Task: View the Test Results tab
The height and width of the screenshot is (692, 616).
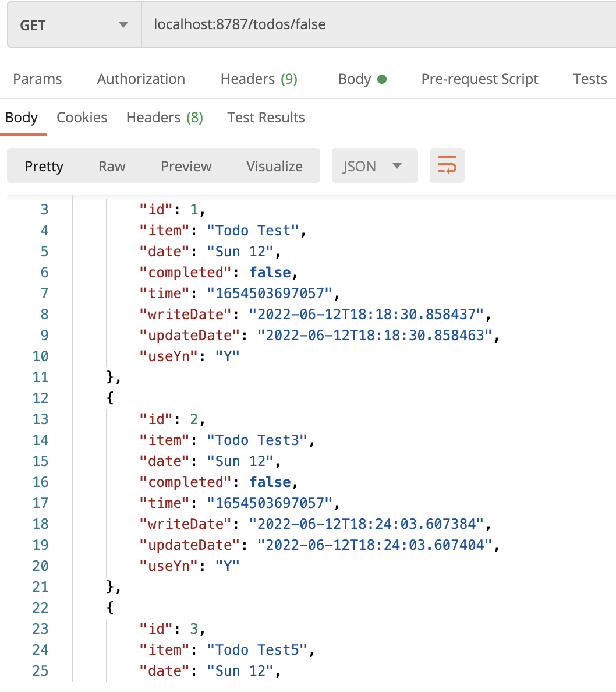Action: click(x=266, y=118)
